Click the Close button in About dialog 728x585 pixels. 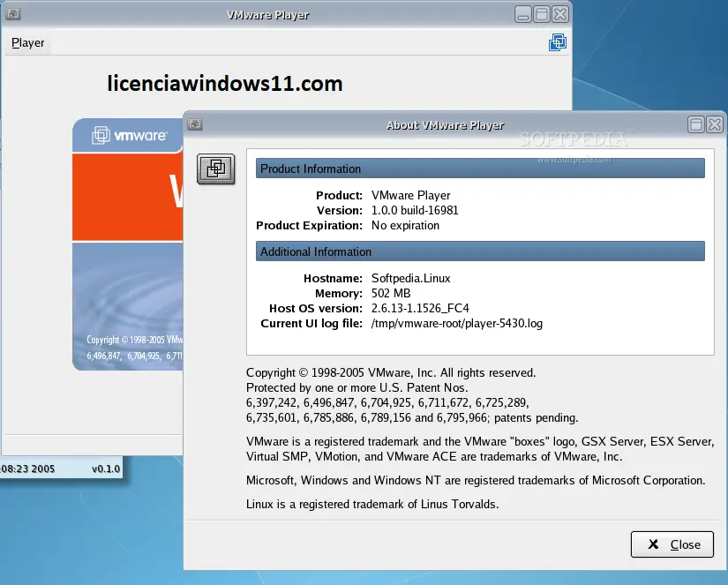(x=672, y=544)
